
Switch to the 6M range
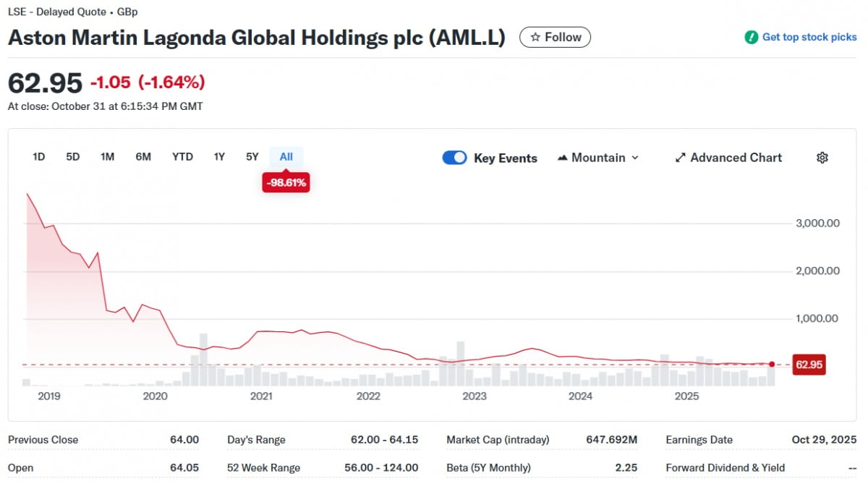pos(143,156)
